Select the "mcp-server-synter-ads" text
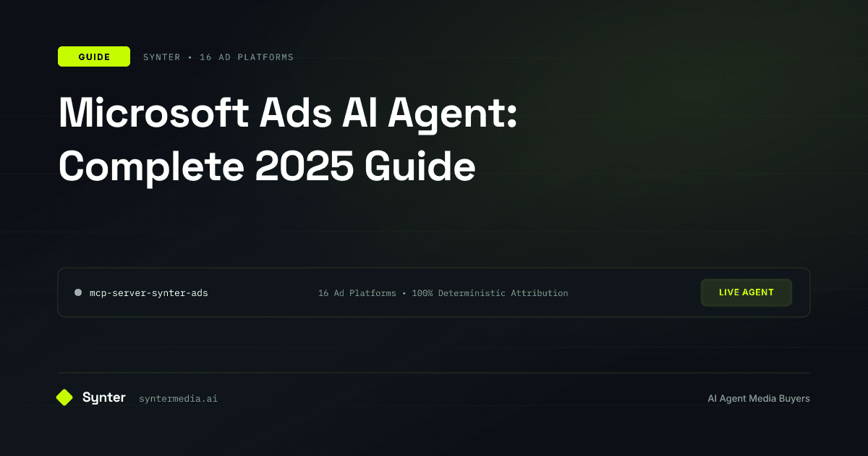The height and width of the screenshot is (456, 868). 148,293
